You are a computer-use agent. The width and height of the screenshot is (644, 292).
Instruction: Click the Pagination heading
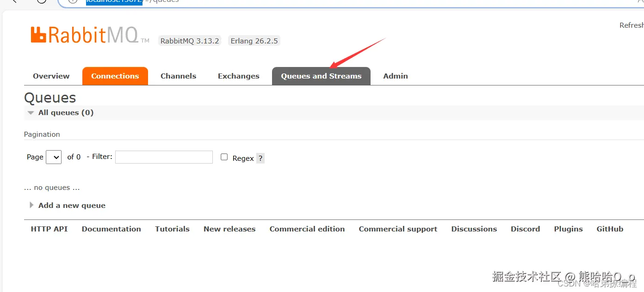42,134
